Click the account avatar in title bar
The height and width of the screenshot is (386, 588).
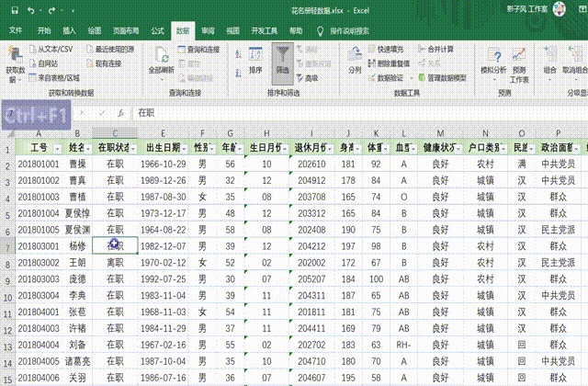560,9
